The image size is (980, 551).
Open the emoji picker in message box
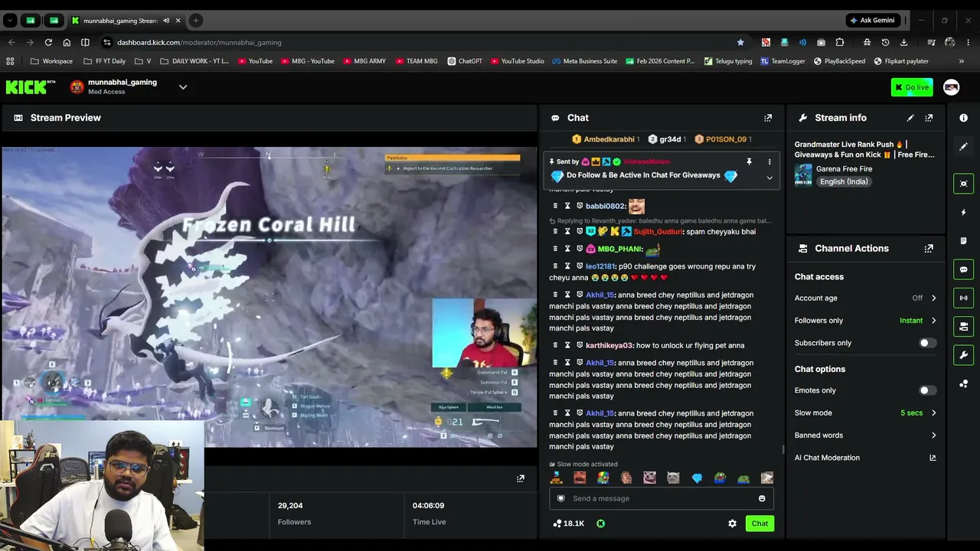pos(762,498)
